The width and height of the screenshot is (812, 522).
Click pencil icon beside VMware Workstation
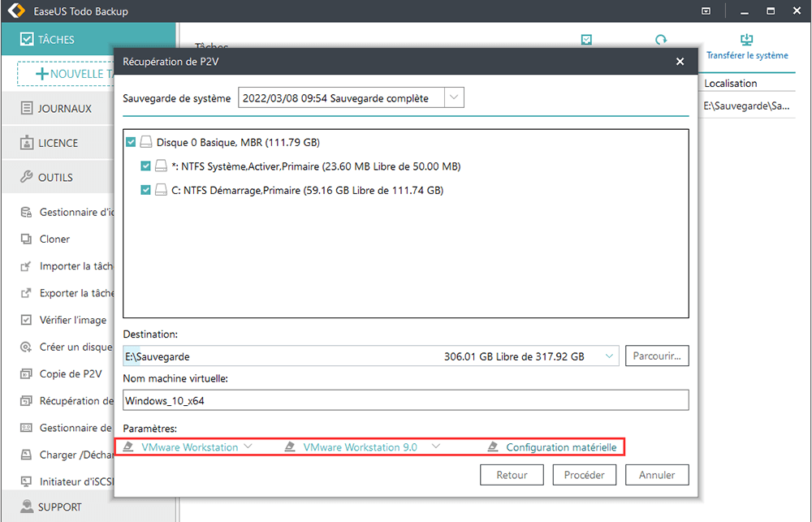click(x=128, y=447)
